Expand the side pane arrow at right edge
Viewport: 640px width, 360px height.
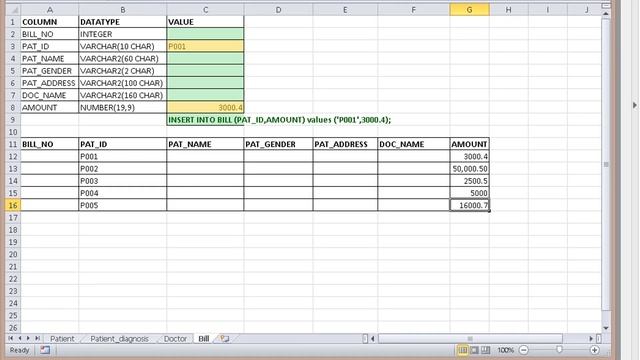pyautogui.click(x=634, y=105)
